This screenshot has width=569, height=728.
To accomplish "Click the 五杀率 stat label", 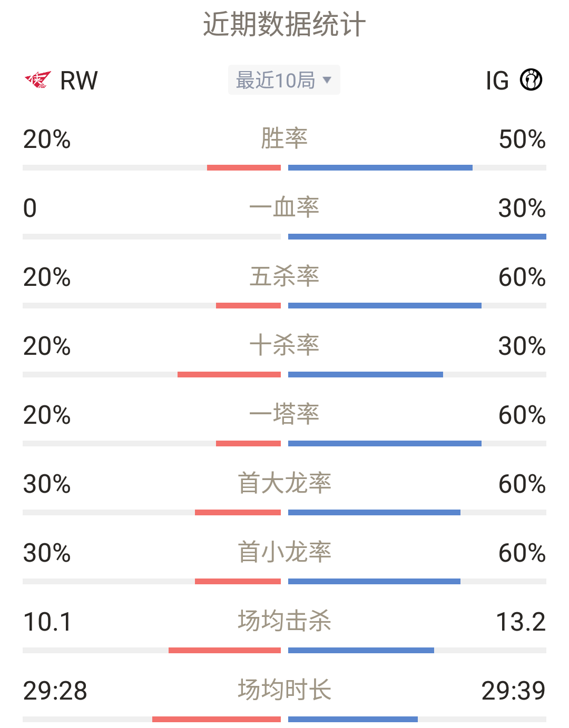I will point(284,276).
